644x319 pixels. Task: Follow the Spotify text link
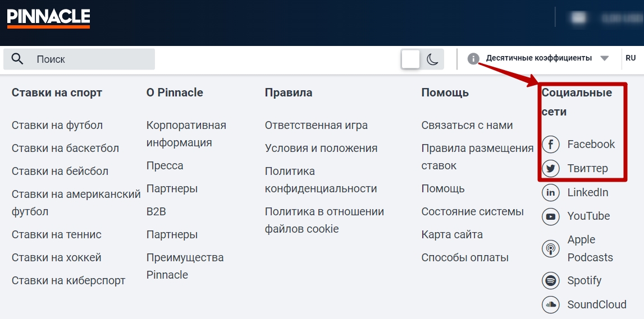click(x=584, y=281)
